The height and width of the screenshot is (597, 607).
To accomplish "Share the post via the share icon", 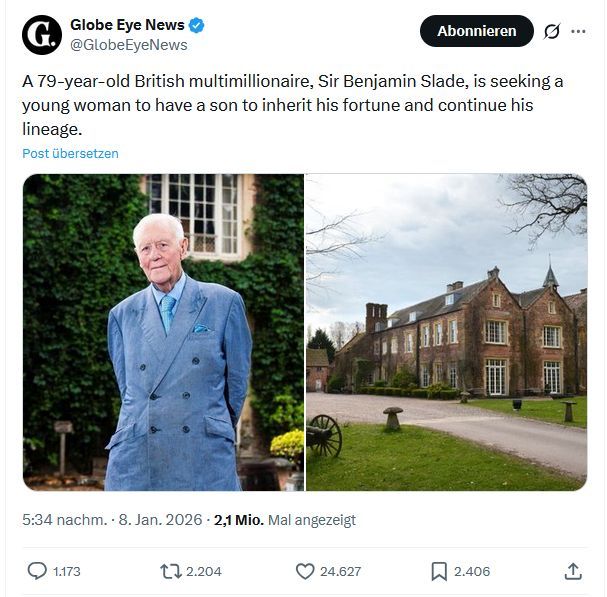I will click(x=573, y=571).
